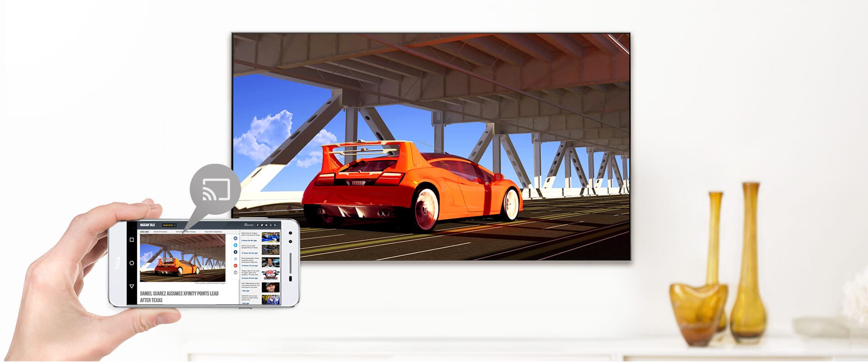Share article via red Google Plus button
The width and height of the screenshot is (868, 362).
coord(236,266)
